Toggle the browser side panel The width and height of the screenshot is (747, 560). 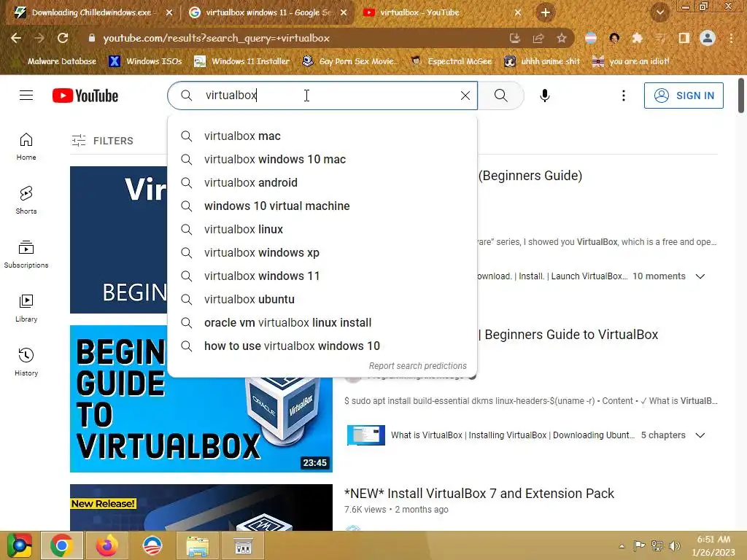[684, 38]
